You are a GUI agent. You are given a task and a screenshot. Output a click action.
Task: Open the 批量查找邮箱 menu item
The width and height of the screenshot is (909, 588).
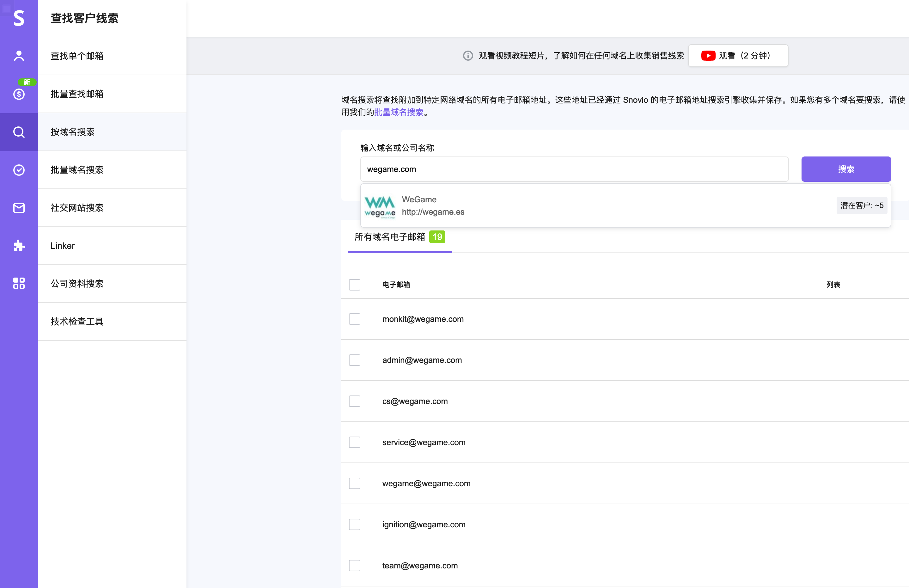77,94
